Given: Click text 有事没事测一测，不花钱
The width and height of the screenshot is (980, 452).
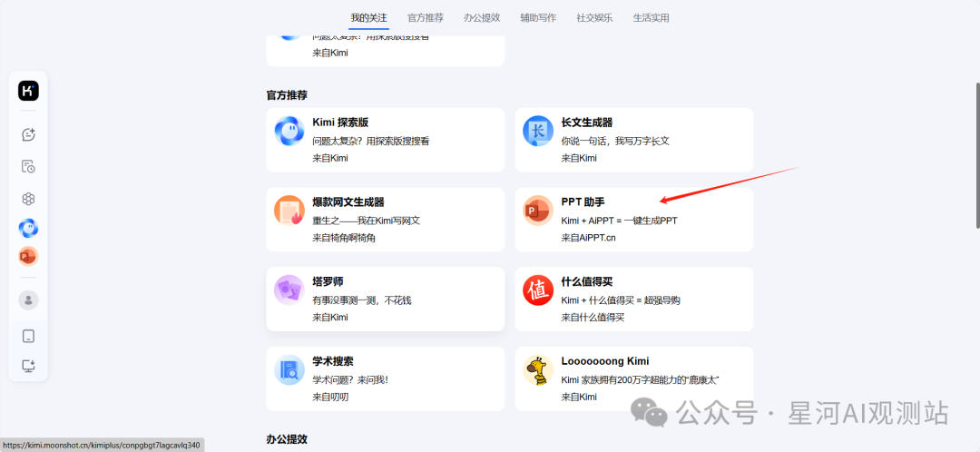Looking at the screenshot, I should tap(362, 300).
